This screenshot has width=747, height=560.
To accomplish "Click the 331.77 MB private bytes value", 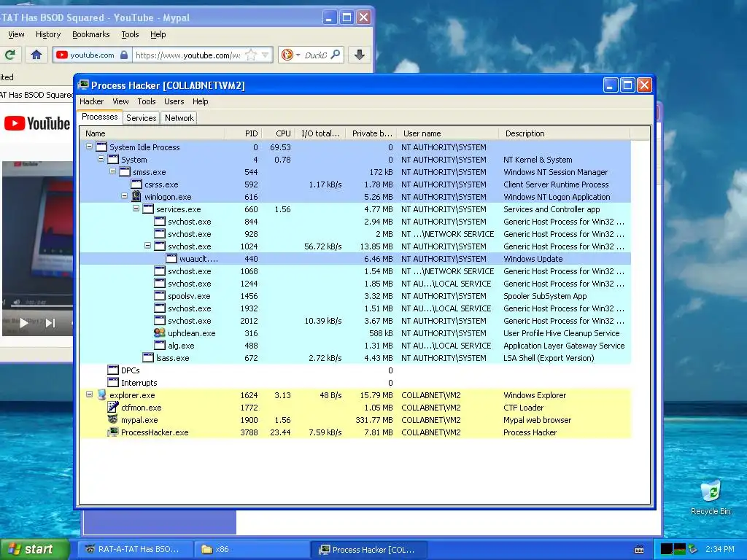I will coord(374,420).
